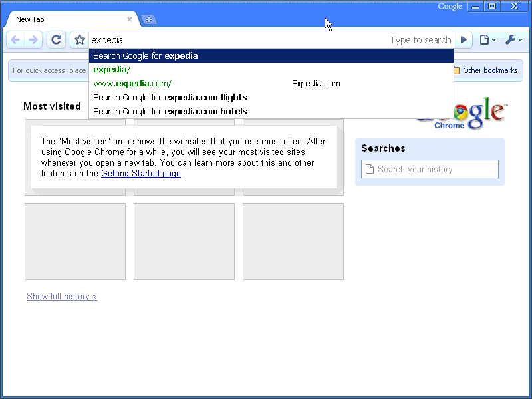The image size is (532, 399).
Task: Click the bottom-right empty most visited thumbnail
Action: click(293, 241)
